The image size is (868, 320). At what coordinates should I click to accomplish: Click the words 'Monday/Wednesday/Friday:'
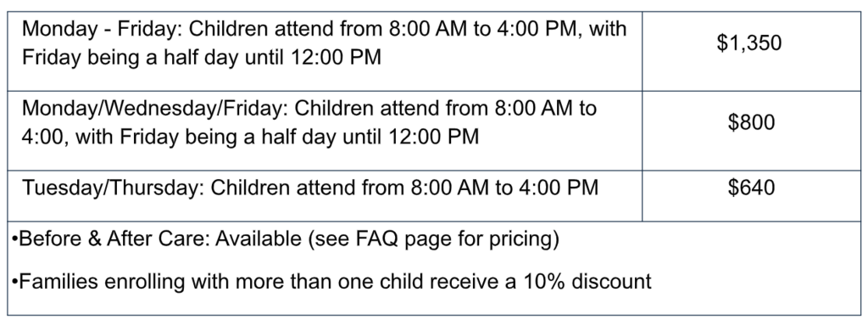point(156,109)
